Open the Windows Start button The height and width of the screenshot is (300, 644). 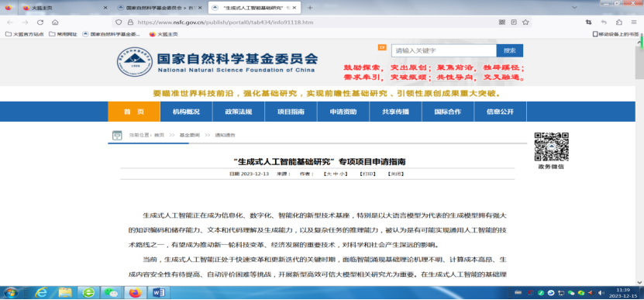tap(11, 292)
